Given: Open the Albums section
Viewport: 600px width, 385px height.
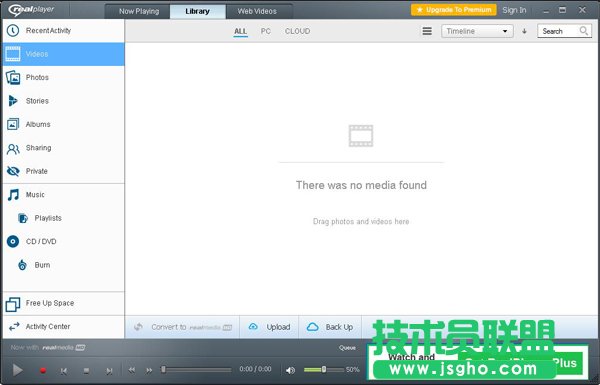Looking at the screenshot, I should tap(64, 124).
